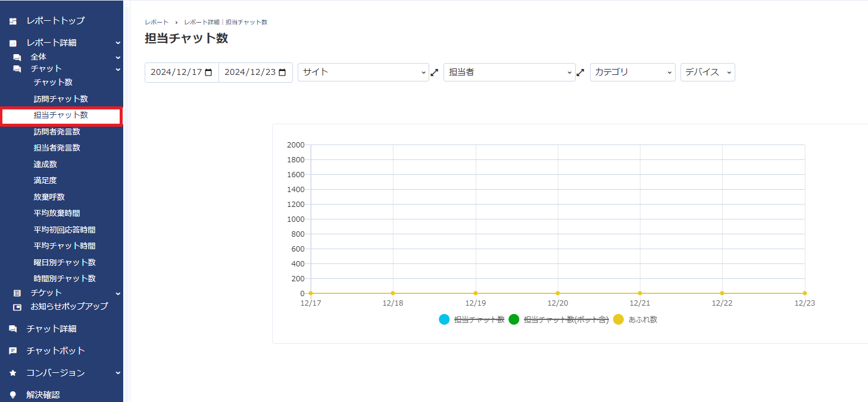This screenshot has height=402, width=868.
Task: Open 時間別チャット数 report
Action: click(x=64, y=278)
